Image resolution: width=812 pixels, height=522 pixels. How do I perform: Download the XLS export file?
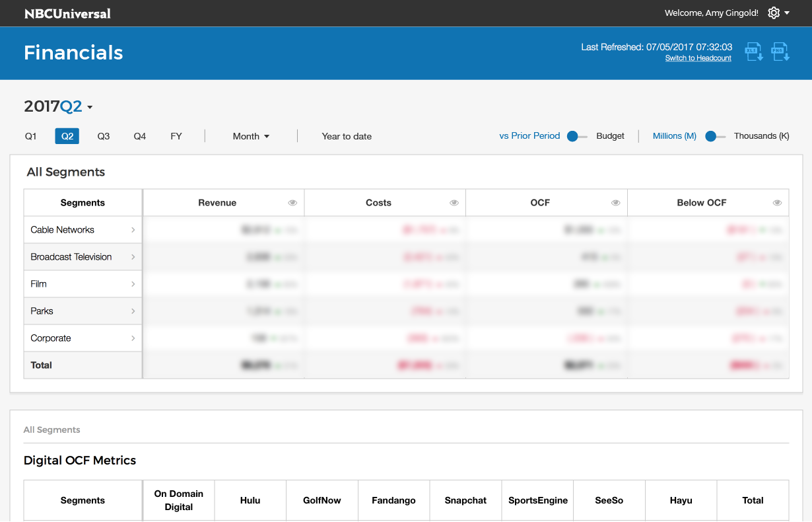pos(754,52)
